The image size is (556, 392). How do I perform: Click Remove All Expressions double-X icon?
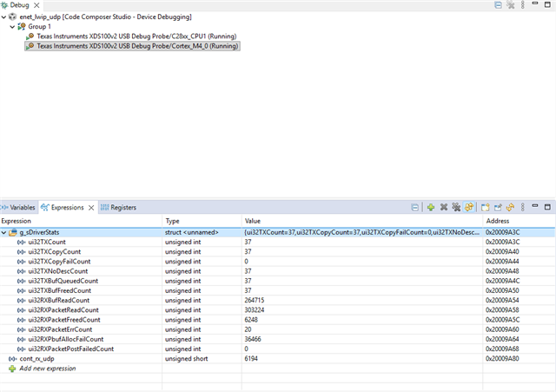coord(456,207)
